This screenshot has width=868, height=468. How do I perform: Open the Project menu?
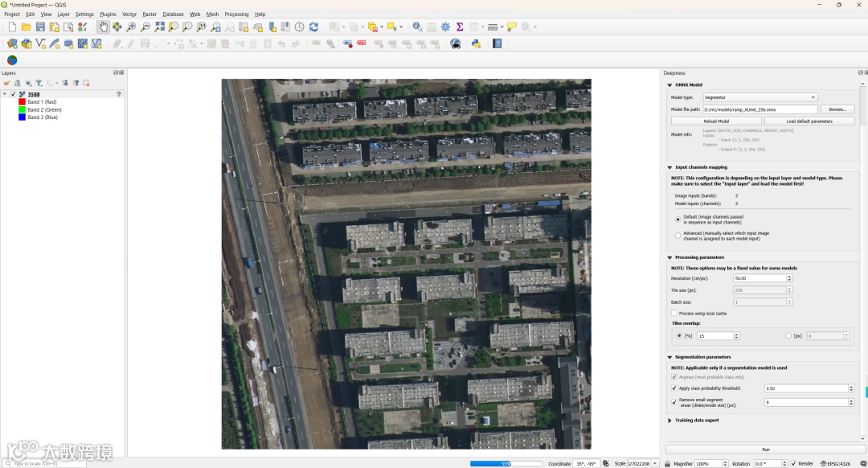(11, 14)
